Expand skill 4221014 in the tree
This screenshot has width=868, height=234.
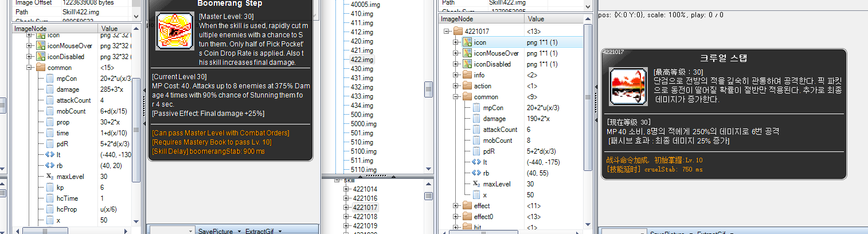click(x=346, y=189)
